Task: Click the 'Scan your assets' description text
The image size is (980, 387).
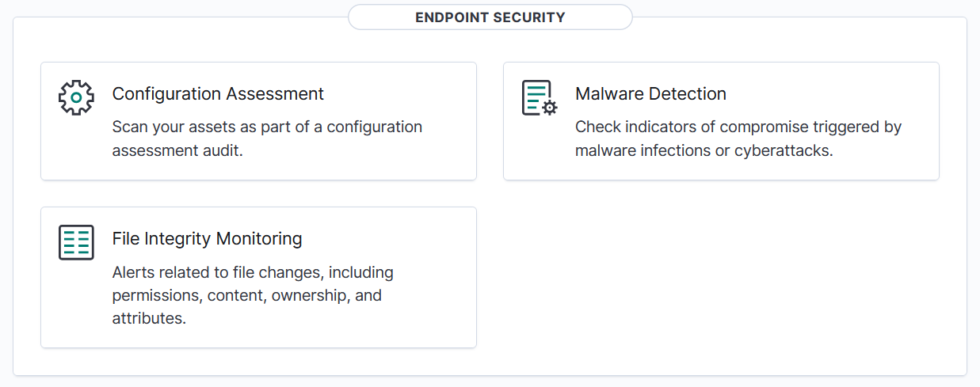Action: 267,127
